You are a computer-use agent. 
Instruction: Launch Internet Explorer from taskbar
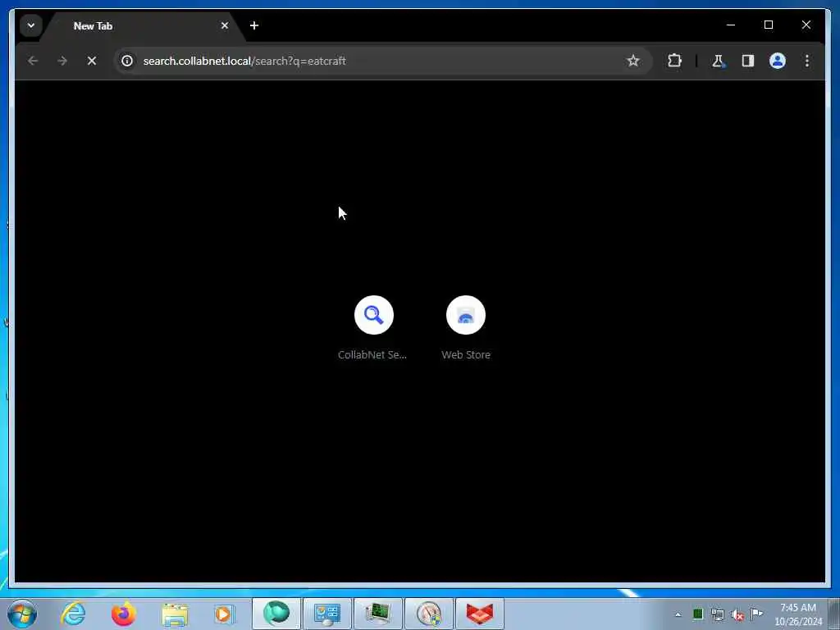(73, 614)
